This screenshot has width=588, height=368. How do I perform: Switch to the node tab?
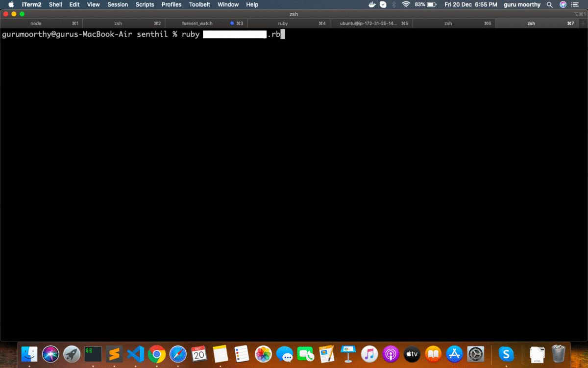coord(42,23)
